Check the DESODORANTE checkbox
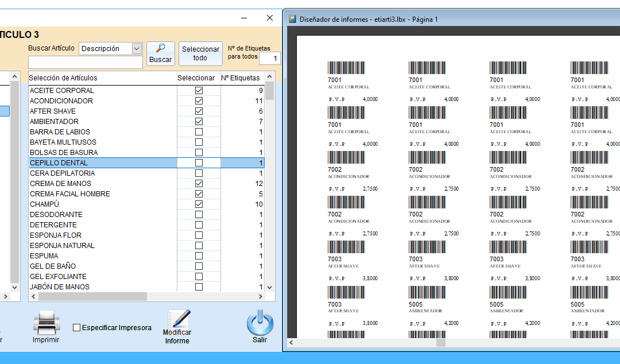The height and width of the screenshot is (364, 620). tap(199, 215)
